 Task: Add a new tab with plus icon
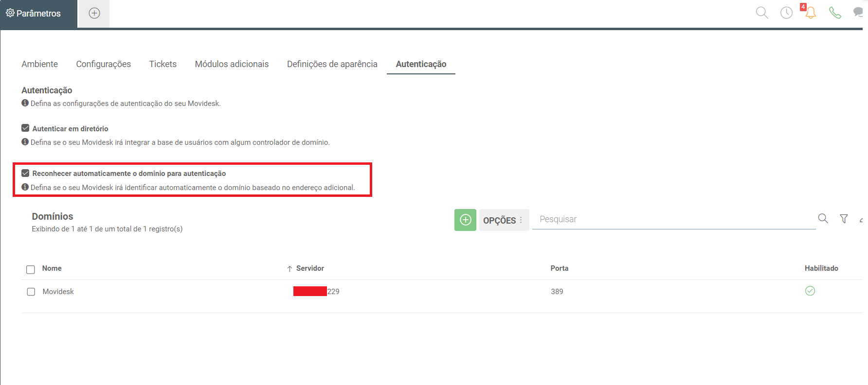coord(94,13)
